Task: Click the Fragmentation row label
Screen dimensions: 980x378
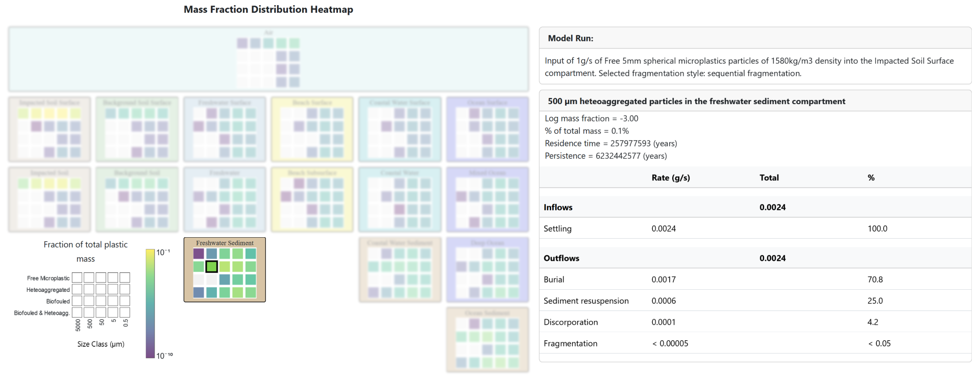Action: click(571, 344)
